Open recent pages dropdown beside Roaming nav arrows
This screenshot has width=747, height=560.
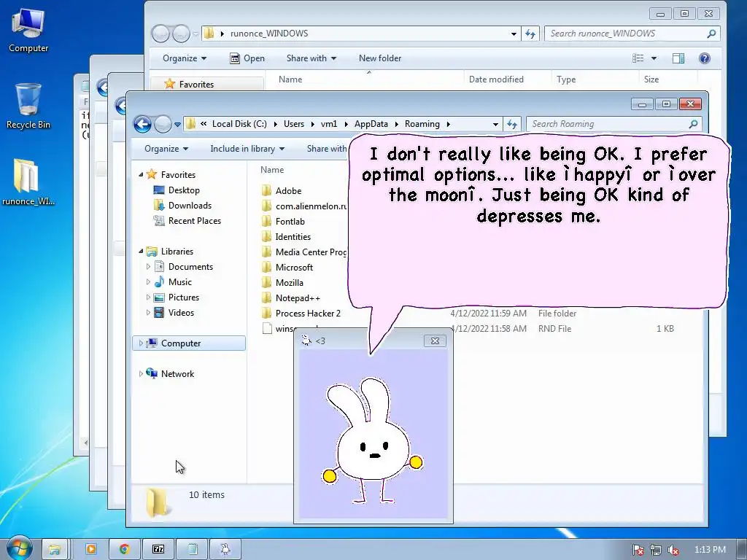pyautogui.click(x=177, y=124)
